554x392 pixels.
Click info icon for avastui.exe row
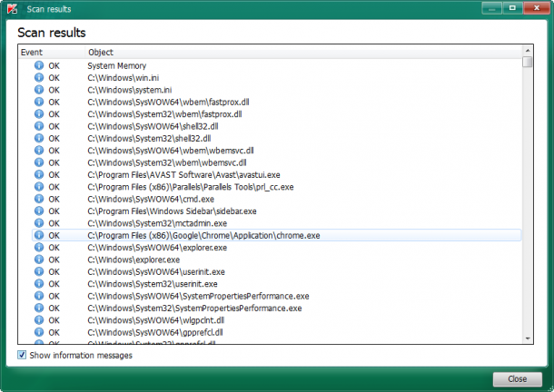pyautogui.click(x=39, y=174)
